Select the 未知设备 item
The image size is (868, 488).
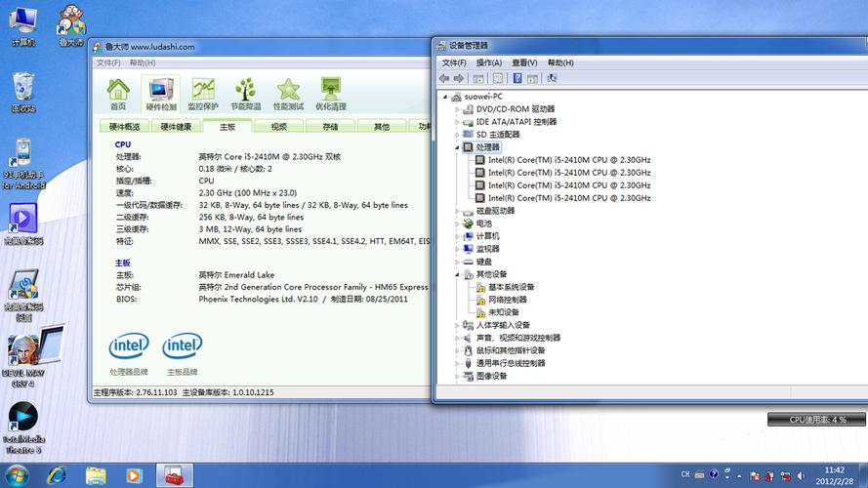click(503, 312)
